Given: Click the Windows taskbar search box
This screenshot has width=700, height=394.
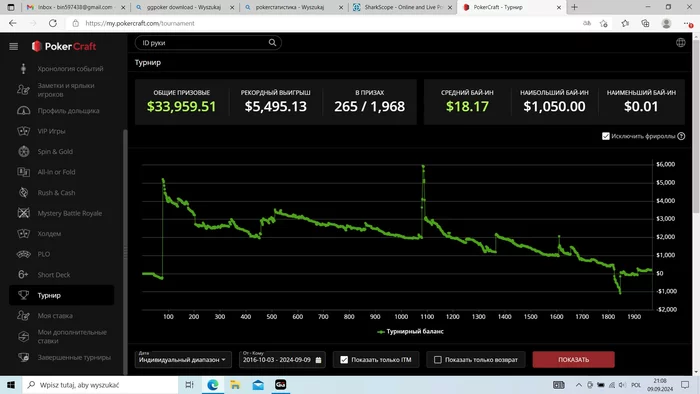Looking at the screenshot, I should [100, 385].
